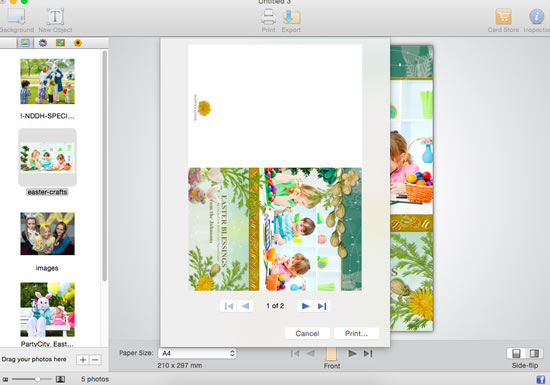The width and height of the screenshot is (550, 385).
Task: Share via the Facebook icon
Action: pos(541,379)
